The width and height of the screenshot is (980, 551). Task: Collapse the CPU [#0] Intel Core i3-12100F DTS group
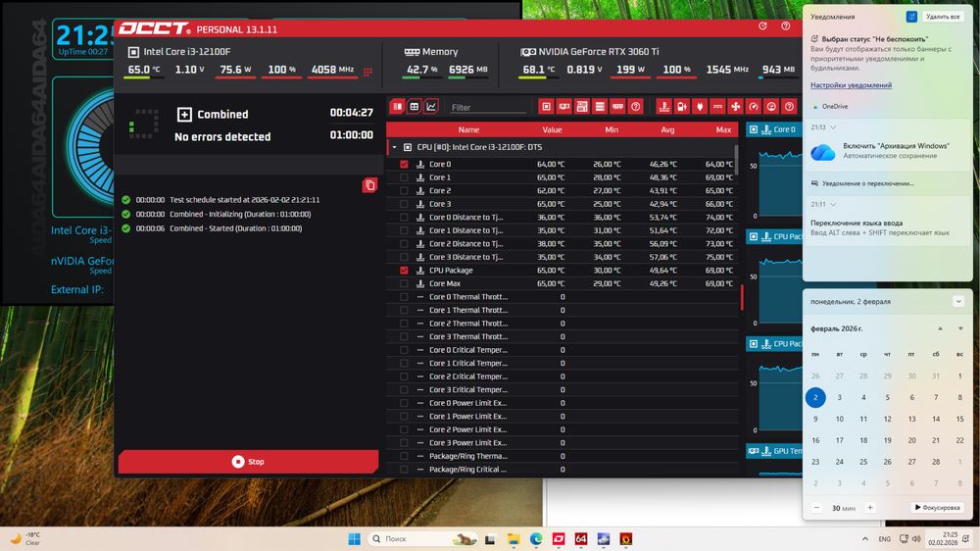point(394,148)
